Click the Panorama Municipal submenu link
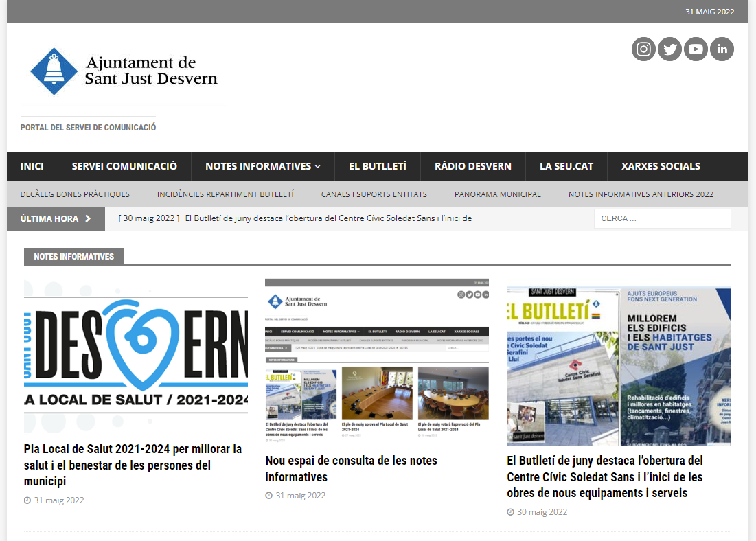 click(497, 194)
